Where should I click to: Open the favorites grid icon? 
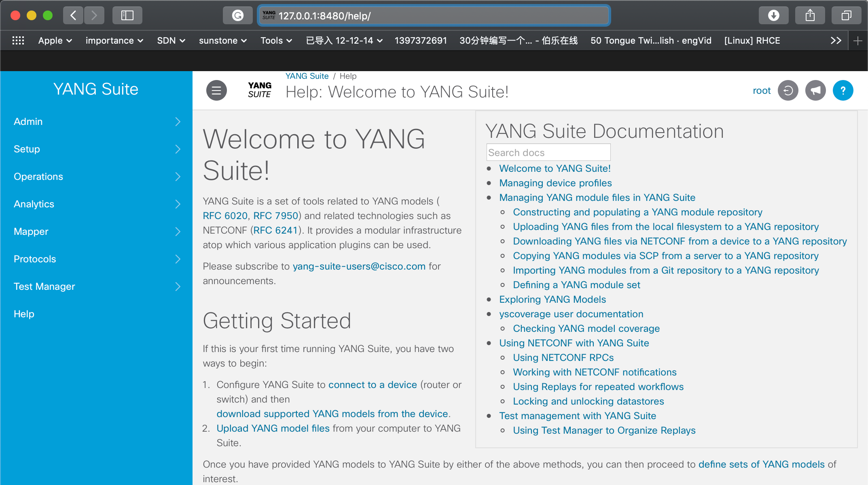pyautogui.click(x=18, y=40)
